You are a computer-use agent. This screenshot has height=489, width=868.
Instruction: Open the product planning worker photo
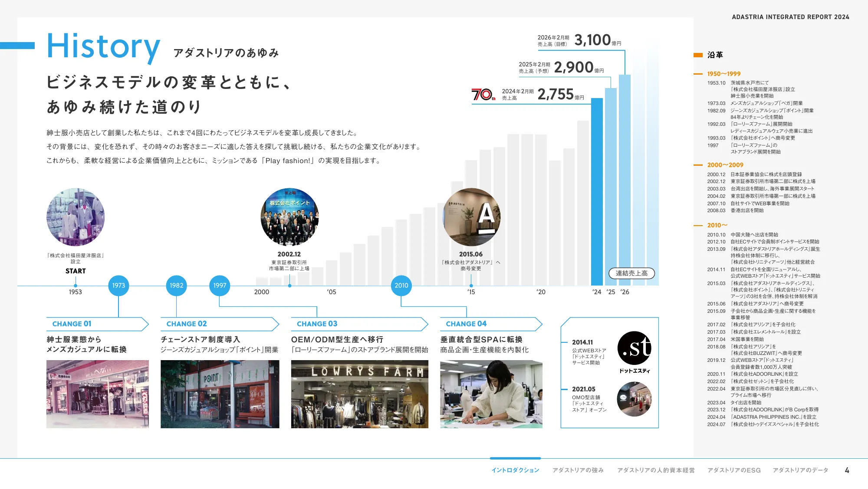(491, 394)
